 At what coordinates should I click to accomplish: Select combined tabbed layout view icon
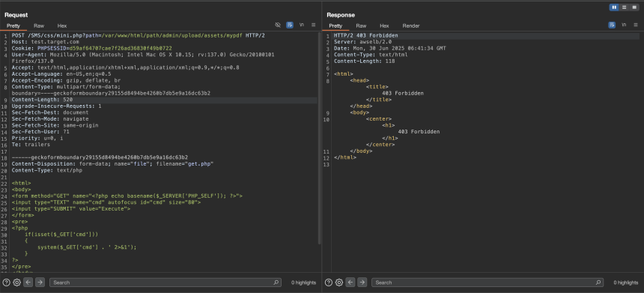[x=634, y=7]
